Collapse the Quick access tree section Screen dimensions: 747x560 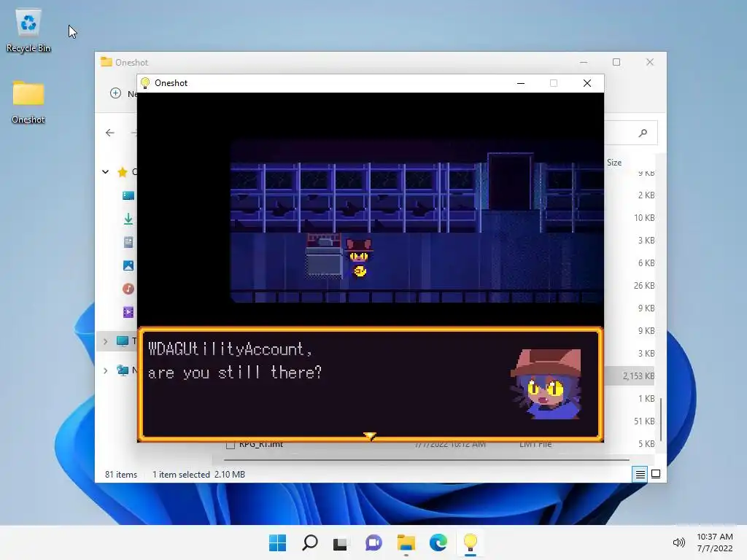105,172
